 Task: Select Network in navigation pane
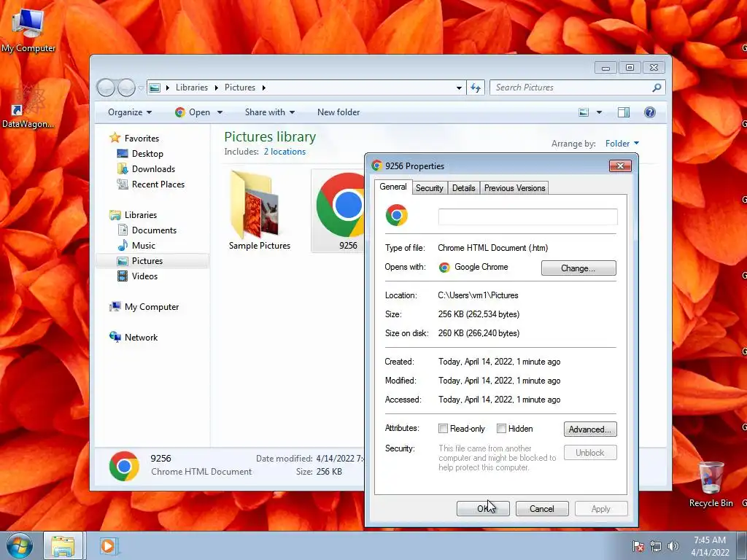point(141,338)
